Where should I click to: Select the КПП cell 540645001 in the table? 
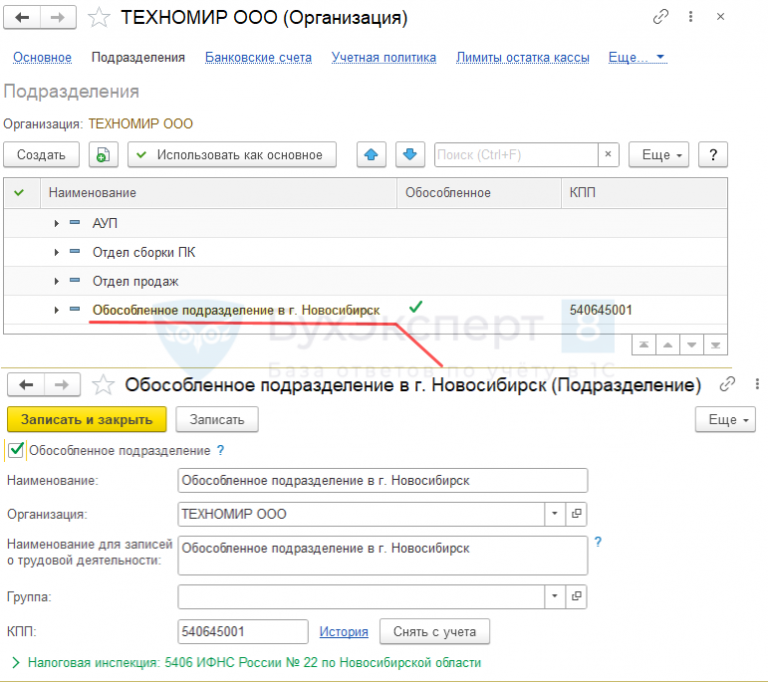pyautogui.click(x=600, y=310)
